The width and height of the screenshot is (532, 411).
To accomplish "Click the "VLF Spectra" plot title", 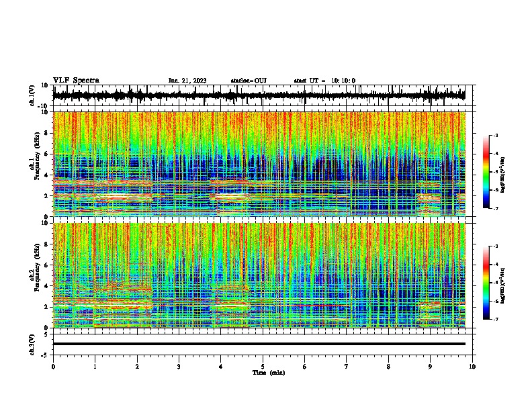I will (76, 81).
